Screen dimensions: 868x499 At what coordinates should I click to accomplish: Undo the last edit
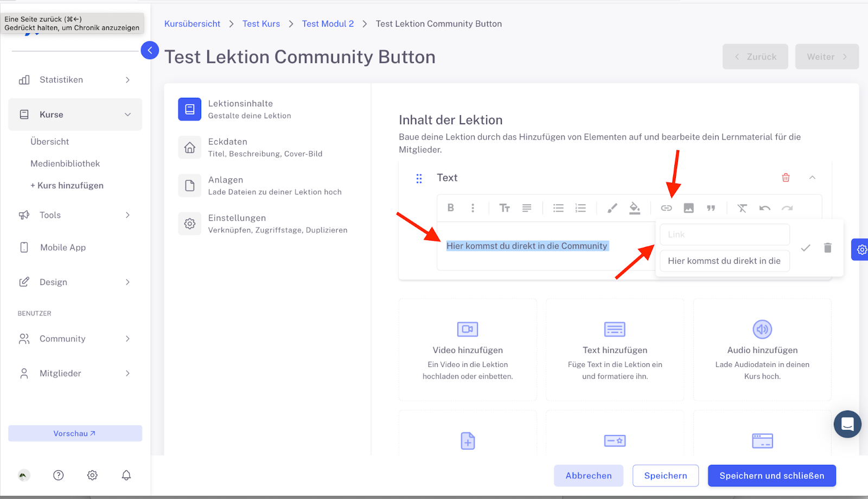pyautogui.click(x=764, y=208)
